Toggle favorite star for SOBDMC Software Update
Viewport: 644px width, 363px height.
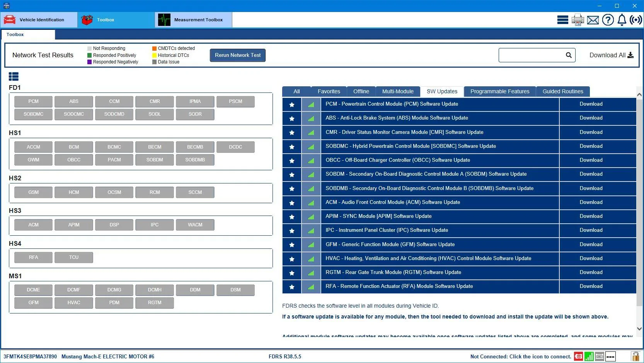[292, 147]
